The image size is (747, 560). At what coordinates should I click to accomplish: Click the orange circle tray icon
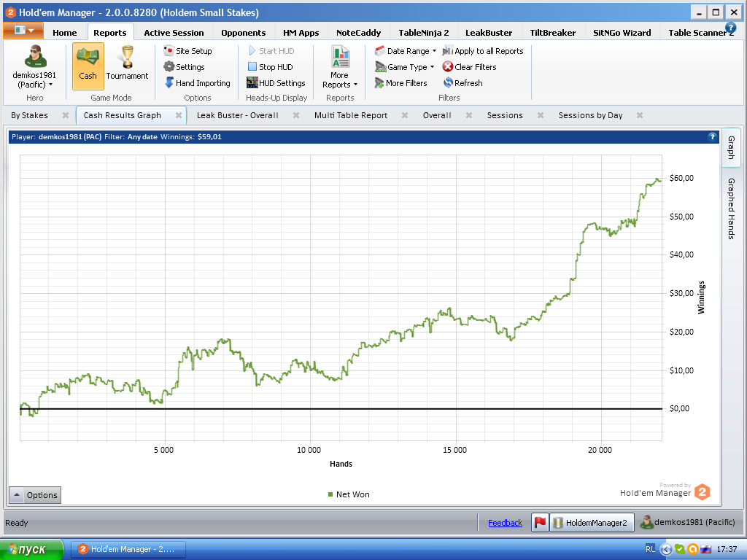693,549
